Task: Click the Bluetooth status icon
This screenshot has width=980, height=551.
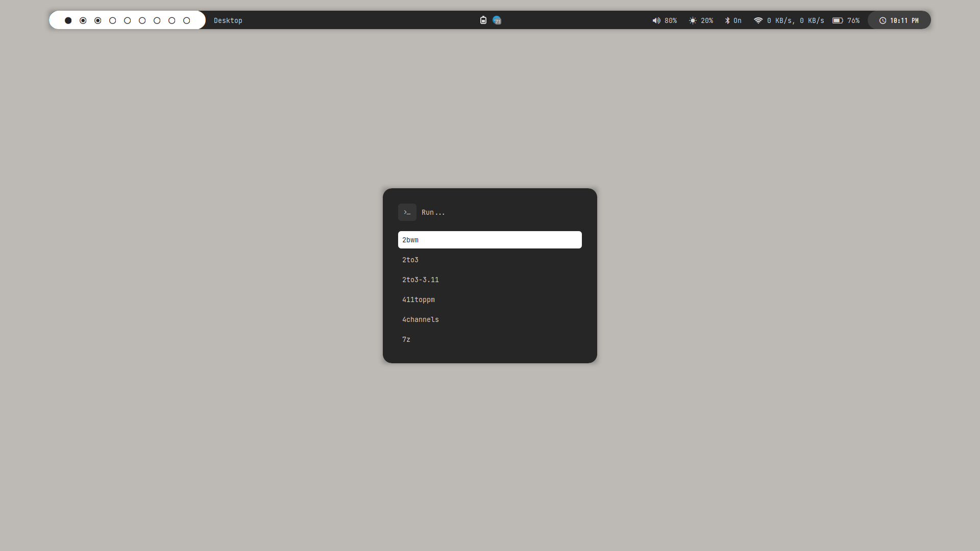Action: [x=727, y=21]
